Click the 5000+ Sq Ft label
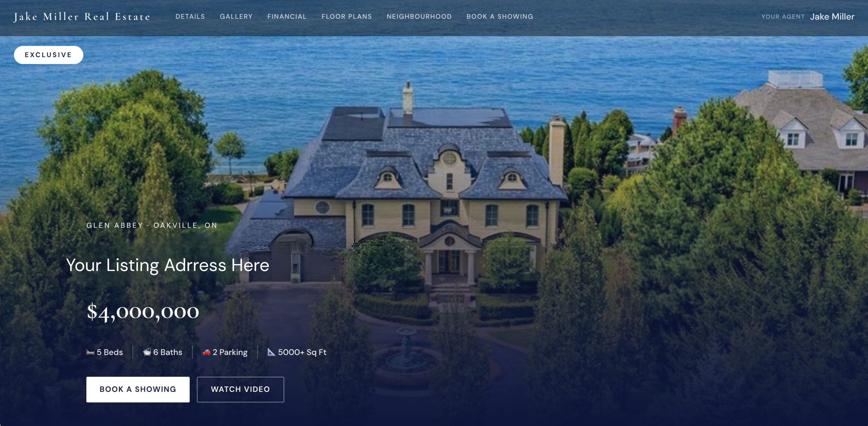868x426 pixels. pos(302,352)
